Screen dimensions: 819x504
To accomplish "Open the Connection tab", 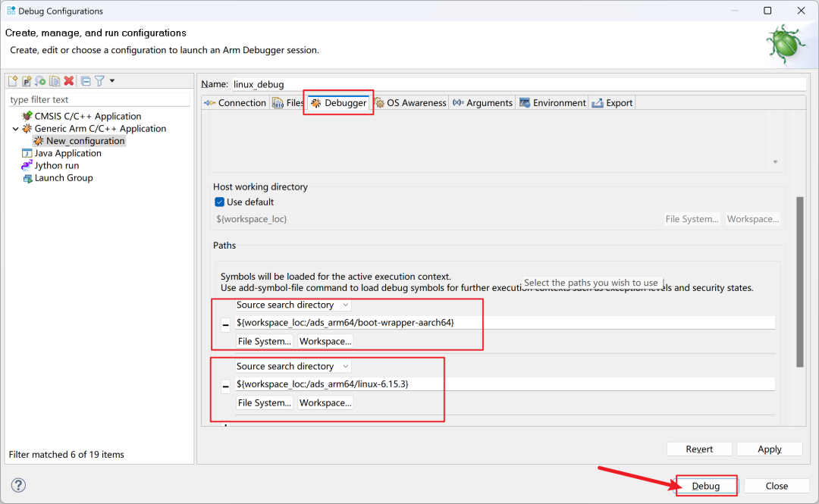I will click(x=235, y=103).
